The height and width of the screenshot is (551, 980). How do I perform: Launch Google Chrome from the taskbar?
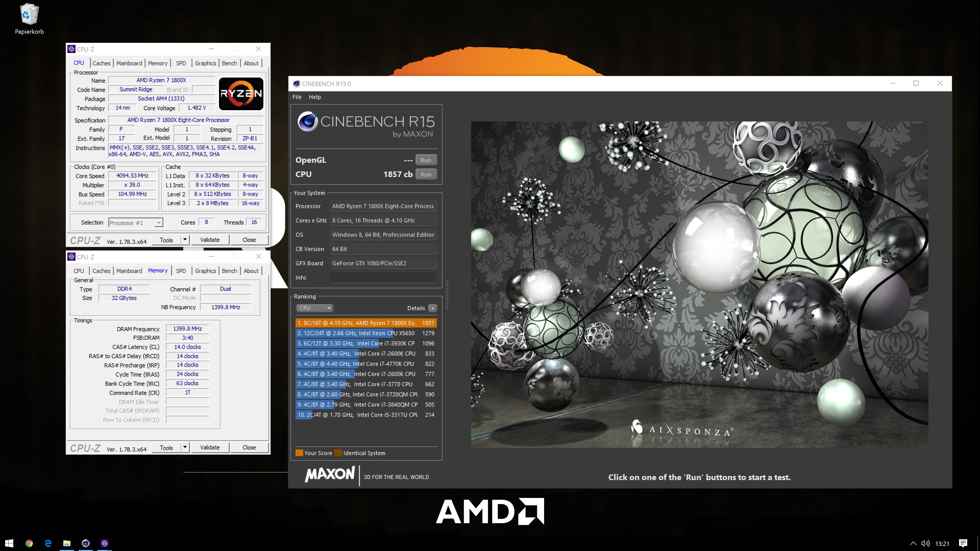(29, 543)
